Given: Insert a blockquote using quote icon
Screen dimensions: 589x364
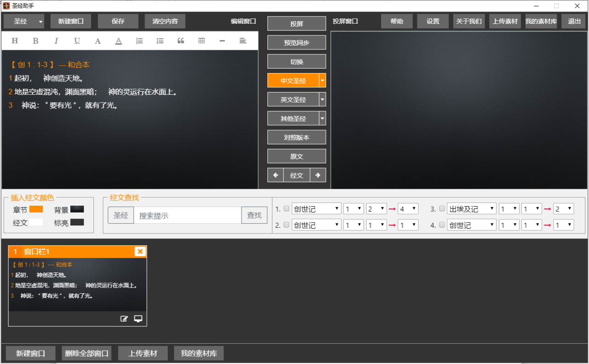Looking at the screenshot, I should tap(181, 41).
